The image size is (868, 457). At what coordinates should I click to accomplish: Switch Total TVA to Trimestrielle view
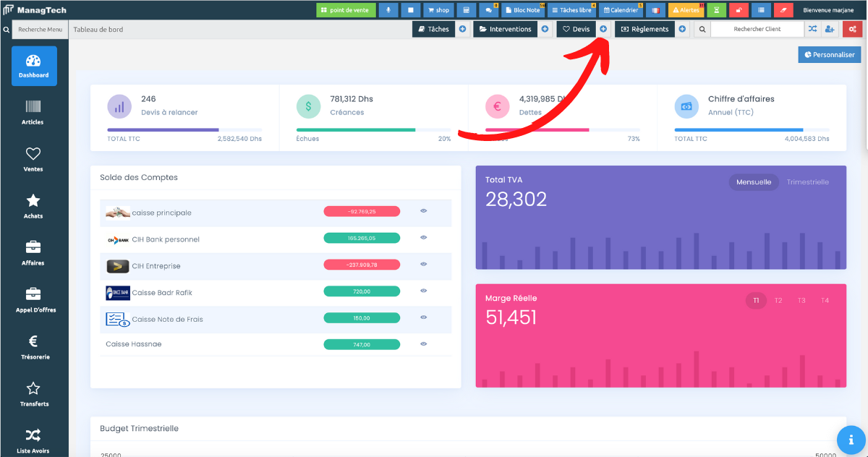[807, 182]
